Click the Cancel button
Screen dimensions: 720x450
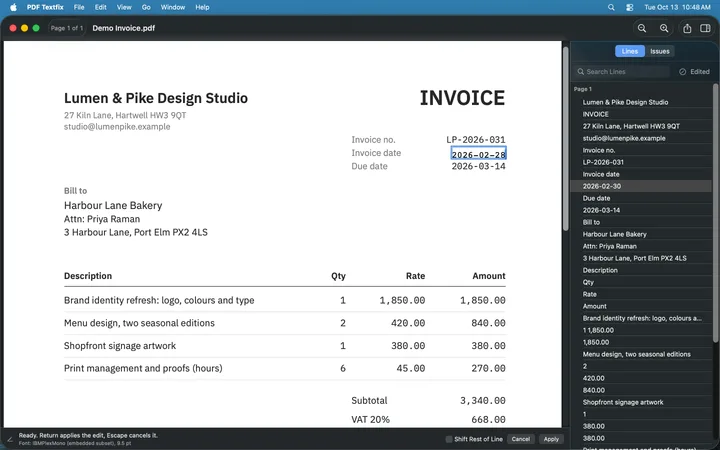pyautogui.click(x=521, y=439)
